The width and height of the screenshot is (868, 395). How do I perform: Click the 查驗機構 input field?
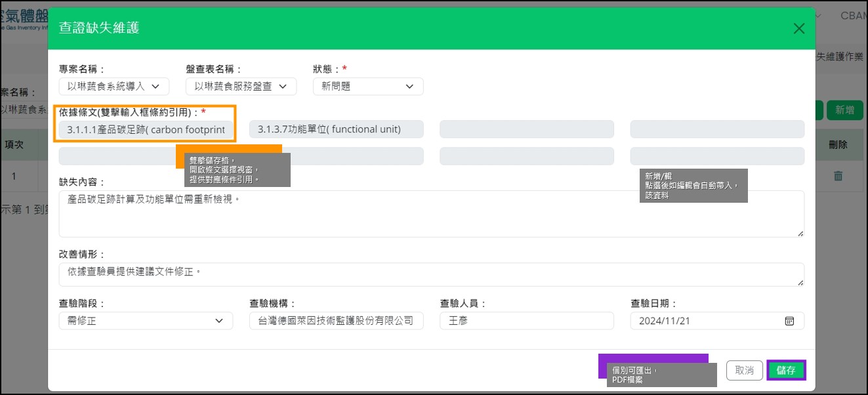336,321
